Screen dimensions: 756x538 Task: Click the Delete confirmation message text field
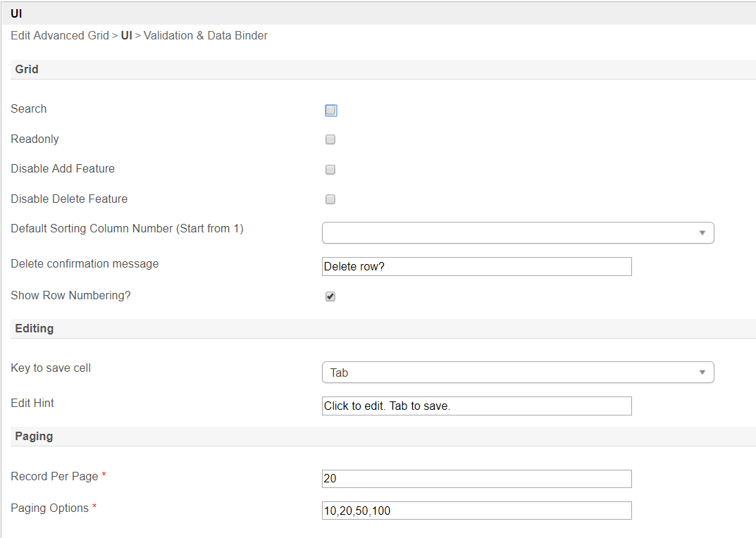click(476, 266)
